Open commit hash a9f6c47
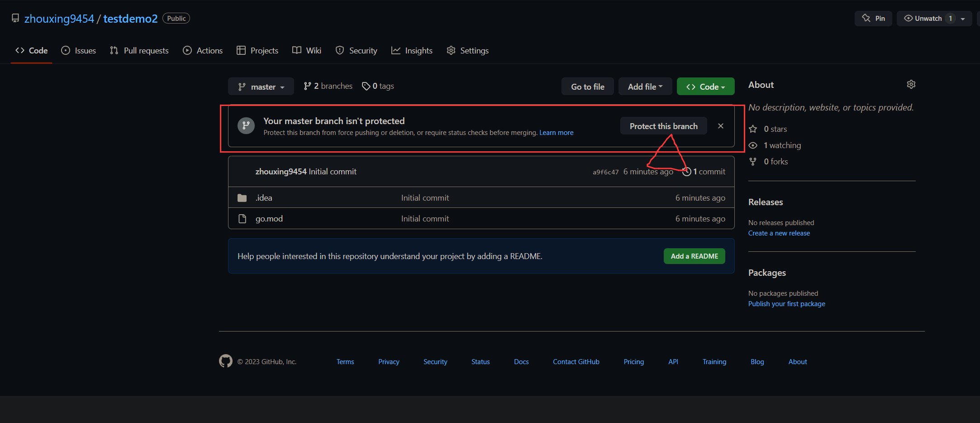Viewport: 980px width, 423px height. click(x=605, y=172)
